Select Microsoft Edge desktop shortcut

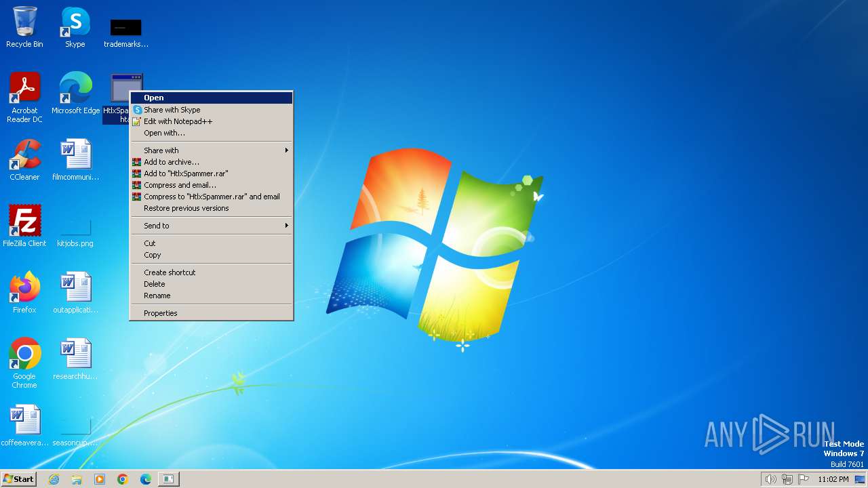(x=75, y=94)
